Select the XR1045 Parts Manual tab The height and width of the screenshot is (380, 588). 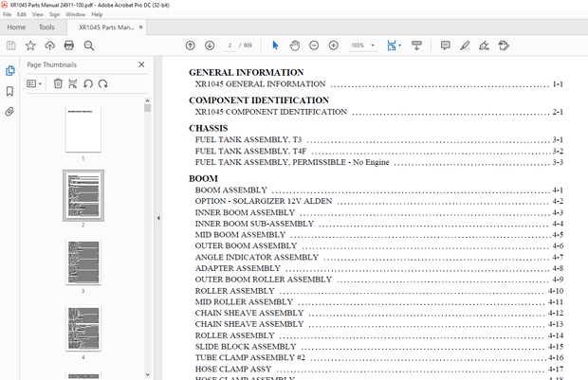pyautogui.click(x=106, y=27)
